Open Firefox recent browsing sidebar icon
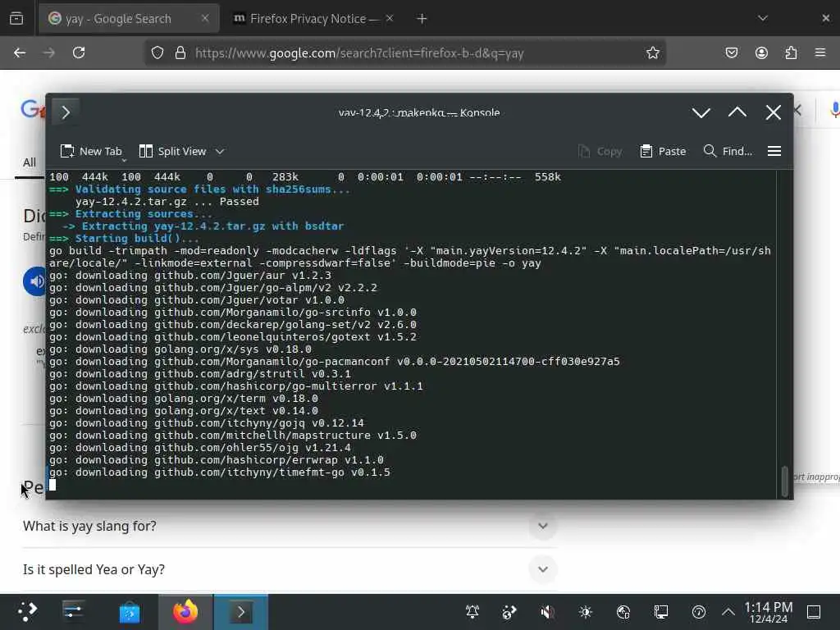 coord(16,19)
